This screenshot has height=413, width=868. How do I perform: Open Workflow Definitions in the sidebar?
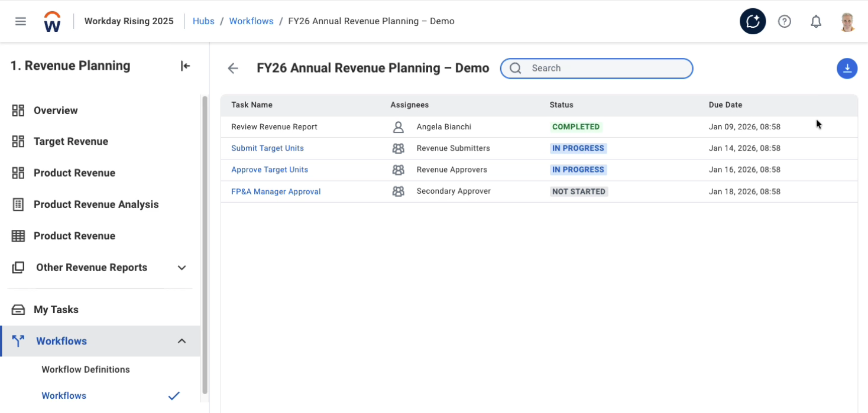pos(86,369)
